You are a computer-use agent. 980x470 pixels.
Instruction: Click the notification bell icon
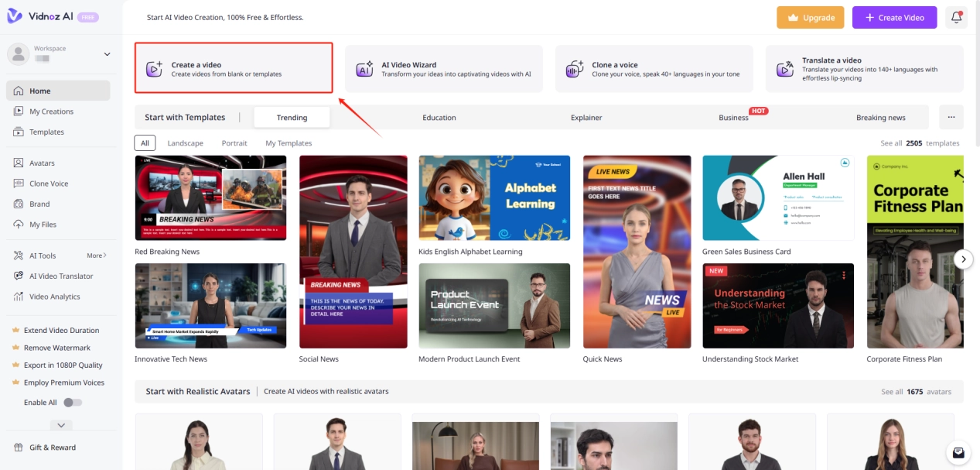click(956, 17)
